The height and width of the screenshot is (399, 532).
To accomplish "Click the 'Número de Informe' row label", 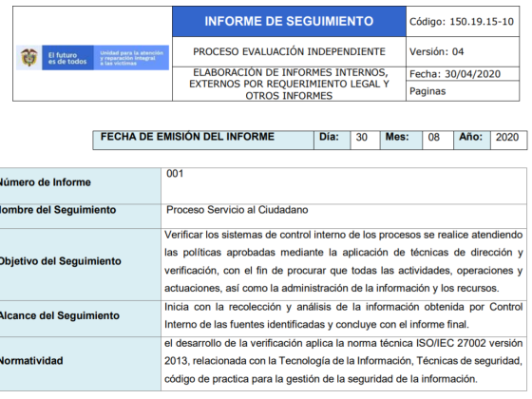I will [x=45, y=182].
